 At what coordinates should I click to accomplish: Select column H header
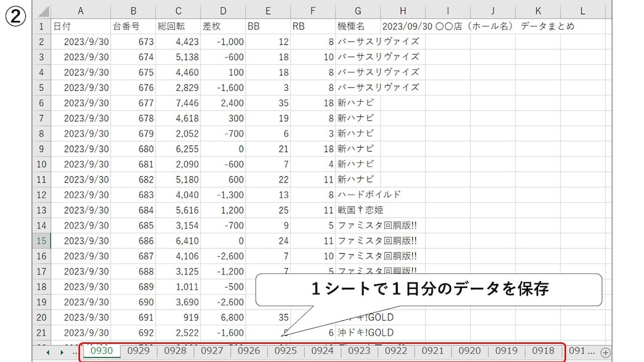click(x=403, y=11)
